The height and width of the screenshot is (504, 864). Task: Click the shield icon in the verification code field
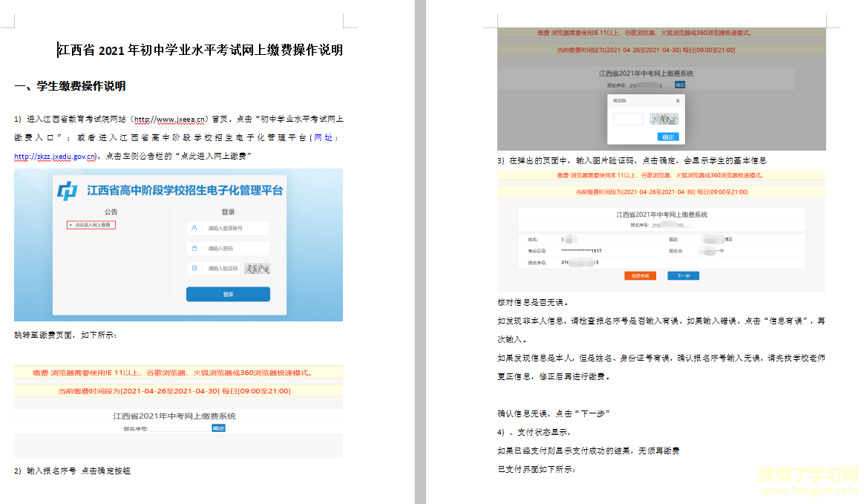(x=194, y=267)
